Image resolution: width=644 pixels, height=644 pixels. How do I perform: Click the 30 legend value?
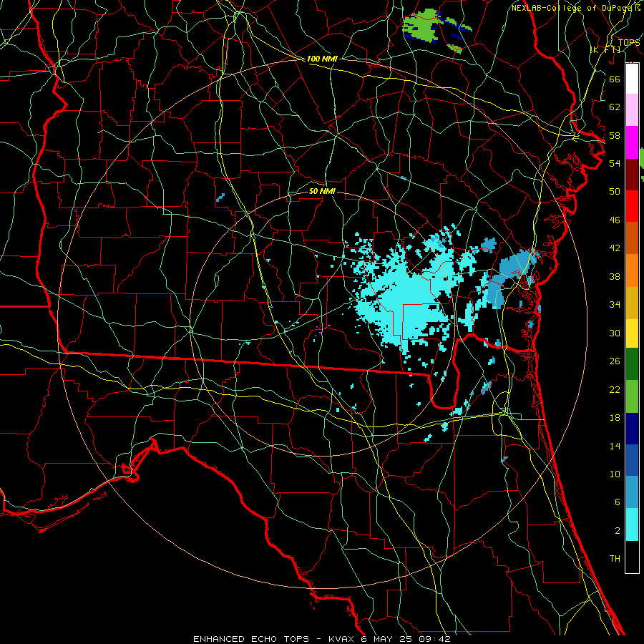tap(615, 333)
